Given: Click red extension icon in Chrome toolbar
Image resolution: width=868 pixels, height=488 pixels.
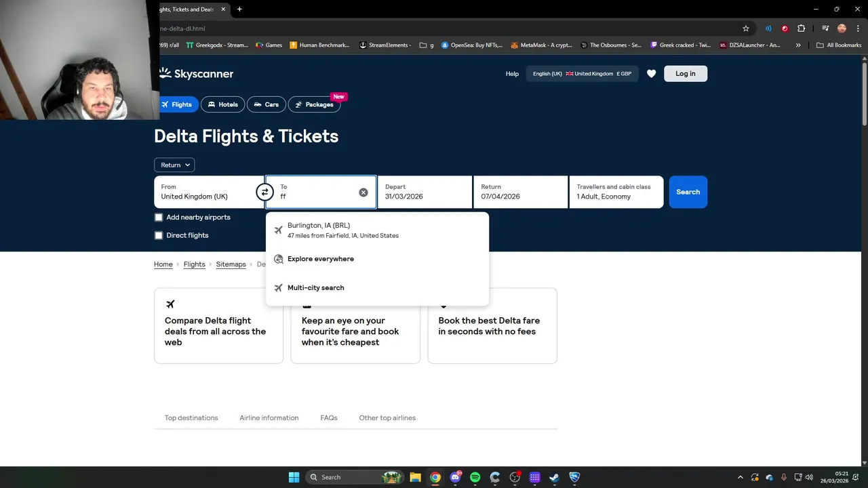Looking at the screenshot, I should pos(785,28).
